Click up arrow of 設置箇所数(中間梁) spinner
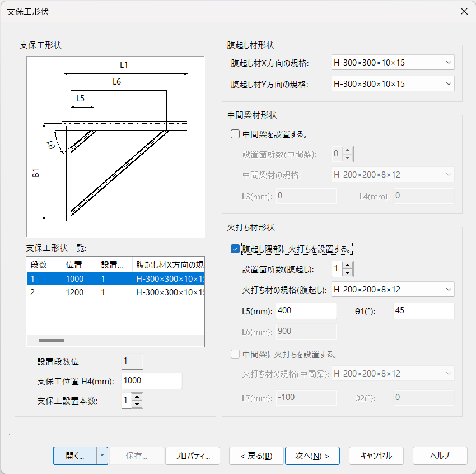The image size is (476, 474). pyautogui.click(x=348, y=150)
